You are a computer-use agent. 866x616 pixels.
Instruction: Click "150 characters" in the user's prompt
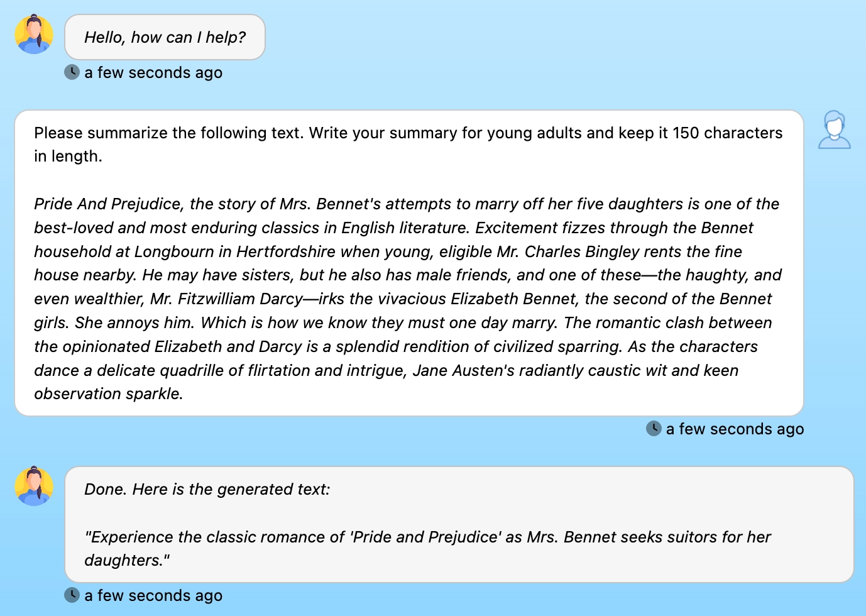click(x=727, y=133)
